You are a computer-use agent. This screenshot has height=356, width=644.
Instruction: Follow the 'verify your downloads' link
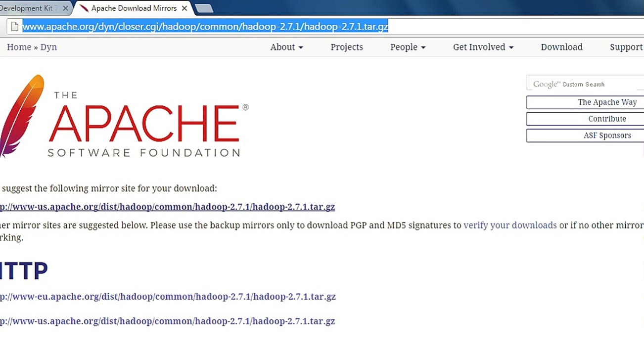[x=510, y=225]
